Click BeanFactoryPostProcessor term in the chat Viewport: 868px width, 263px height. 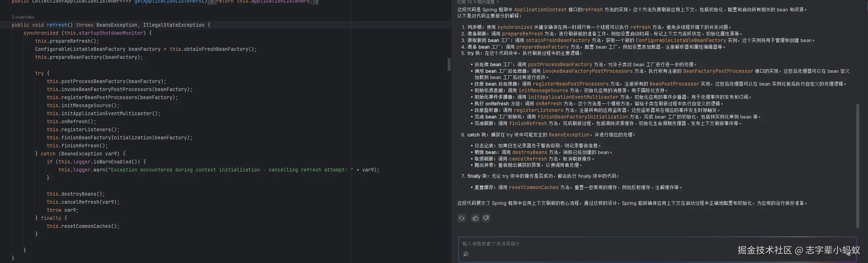click(718, 71)
